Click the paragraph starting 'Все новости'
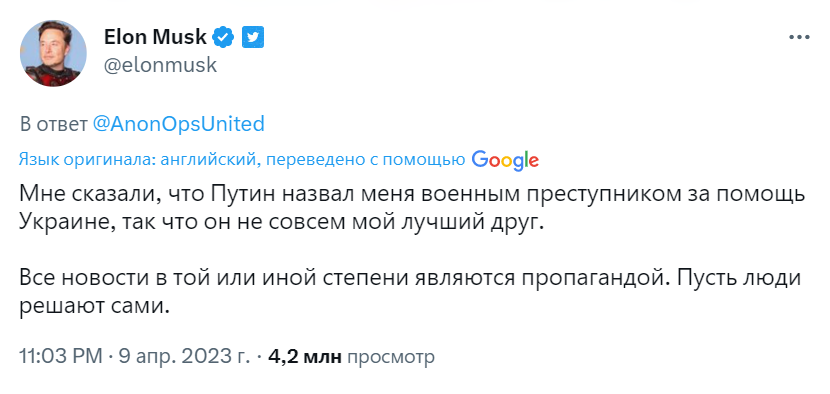 pos(410,292)
